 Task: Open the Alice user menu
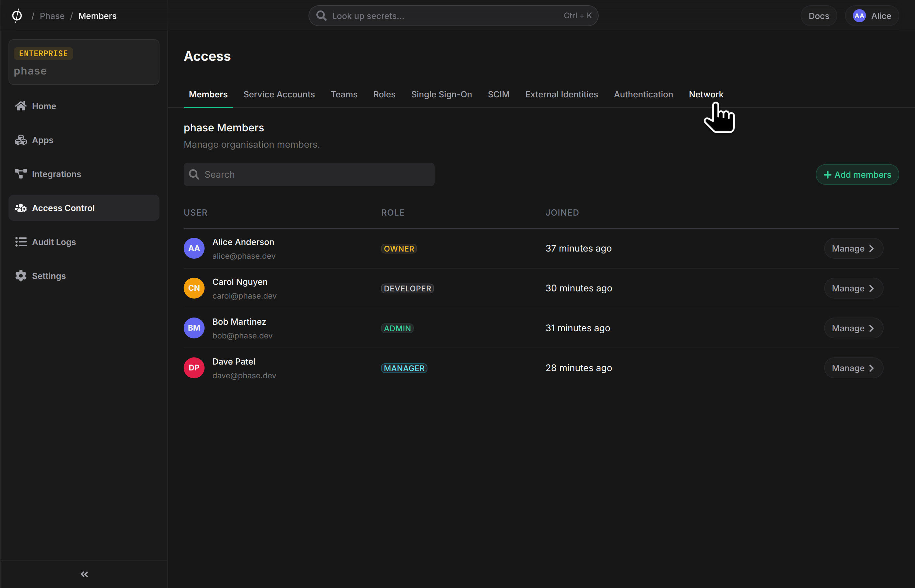point(872,16)
